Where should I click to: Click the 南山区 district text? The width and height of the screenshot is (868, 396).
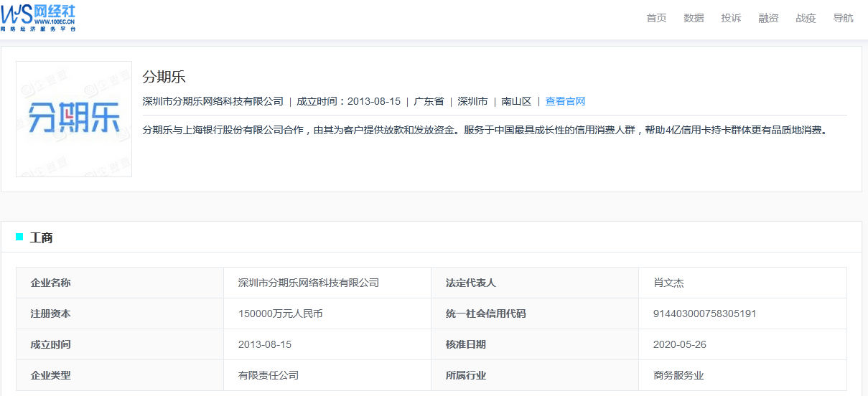[x=516, y=101]
